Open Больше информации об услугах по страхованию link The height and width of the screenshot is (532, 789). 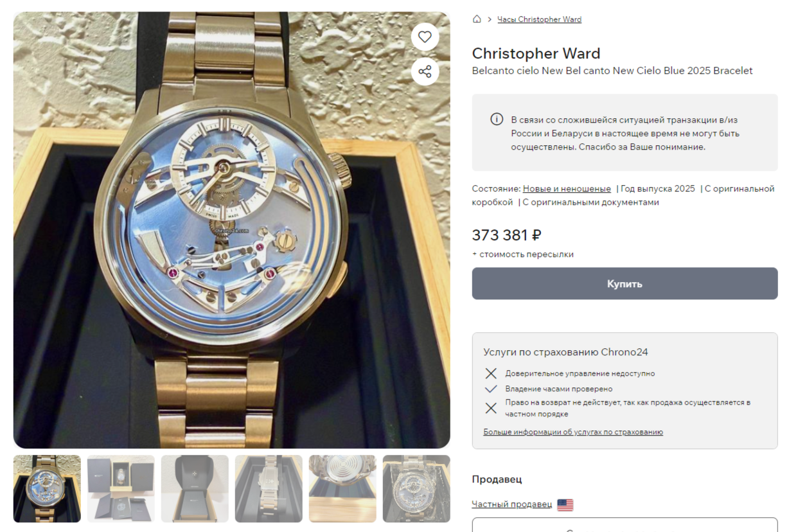573,432
